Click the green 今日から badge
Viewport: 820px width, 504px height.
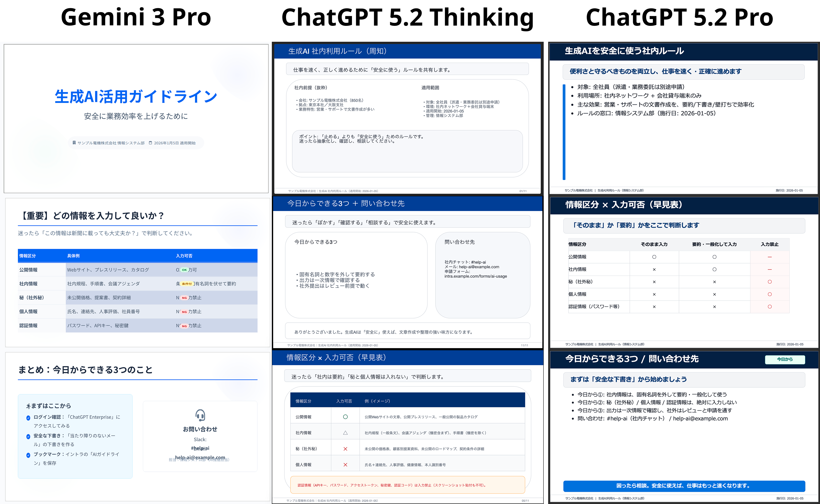click(785, 360)
